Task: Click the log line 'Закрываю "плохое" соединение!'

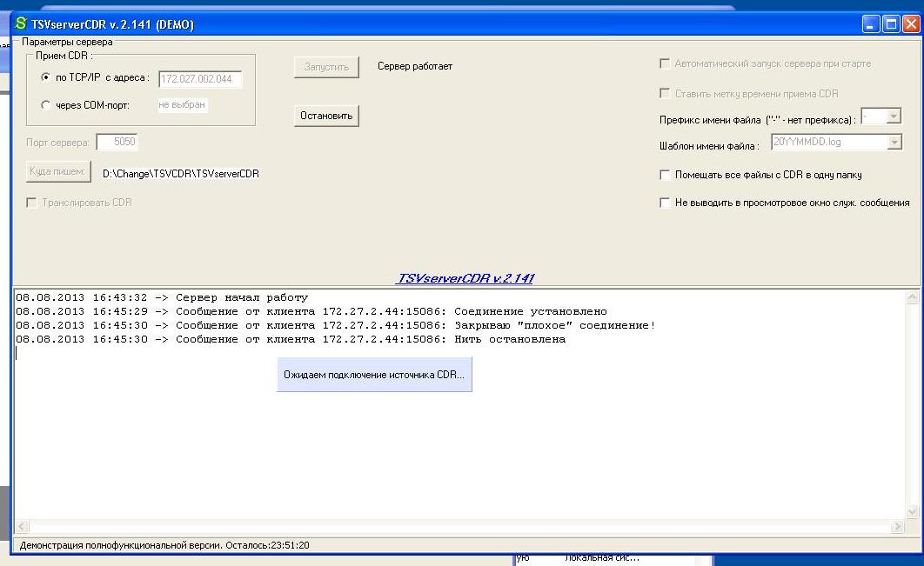Action: click(335, 325)
